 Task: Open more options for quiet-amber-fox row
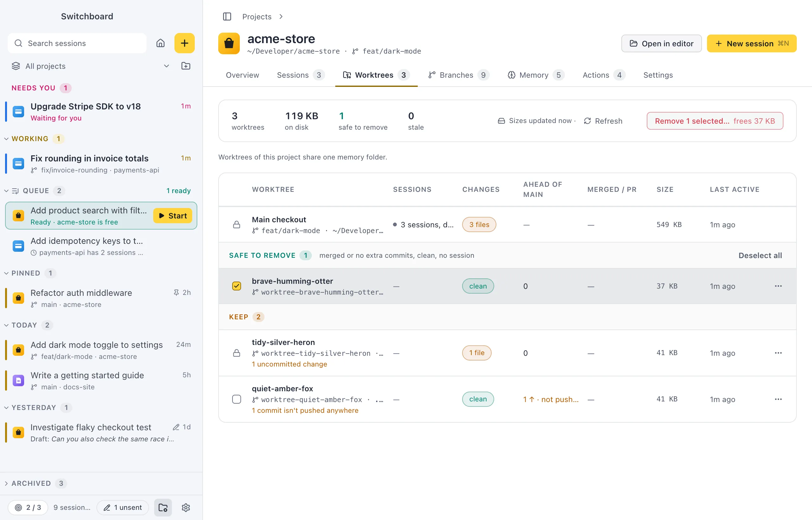point(778,399)
